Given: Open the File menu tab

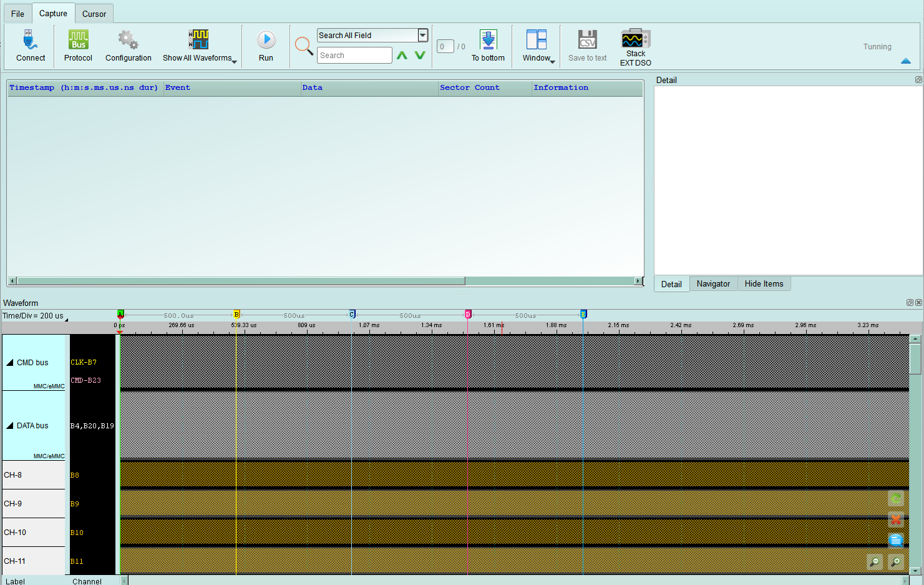Looking at the screenshot, I should pyautogui.click(x=17, y=14).
